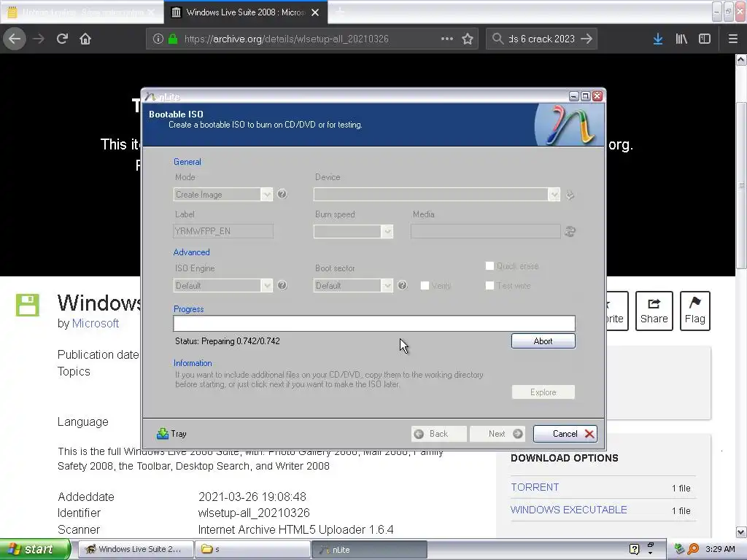Open a new browser tab
This screenshot has height=560, width=747.
tap(340, 12)
